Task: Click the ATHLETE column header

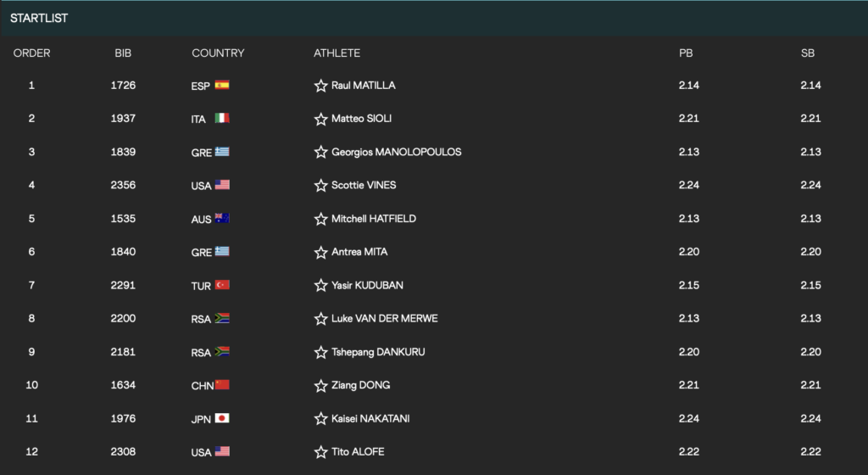Action: click(337, 53)
